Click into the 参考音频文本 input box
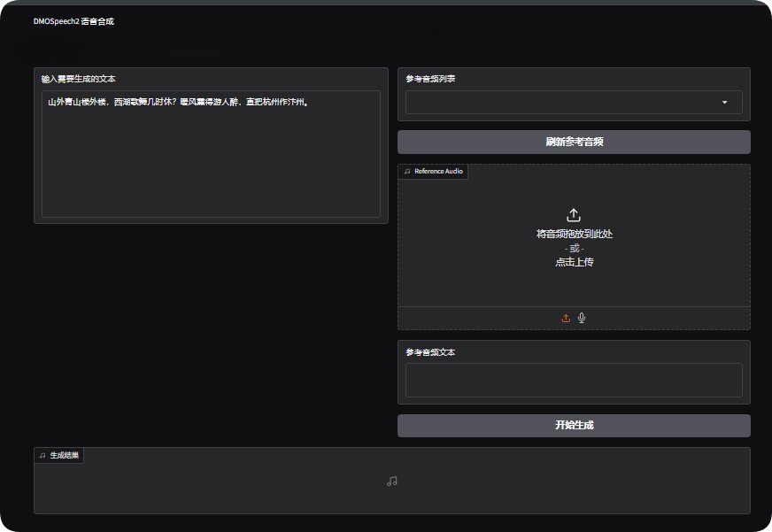 pos(574,380)
